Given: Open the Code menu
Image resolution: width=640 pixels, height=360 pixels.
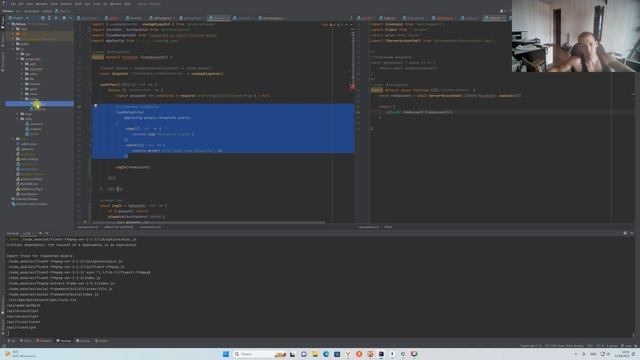Looking at the screenshot, I should click(54, 4).
